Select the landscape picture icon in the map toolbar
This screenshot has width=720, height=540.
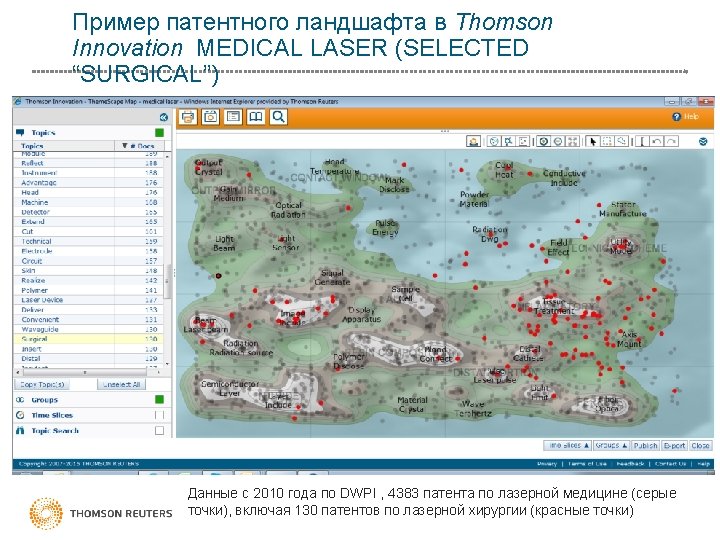pos(473,141)
